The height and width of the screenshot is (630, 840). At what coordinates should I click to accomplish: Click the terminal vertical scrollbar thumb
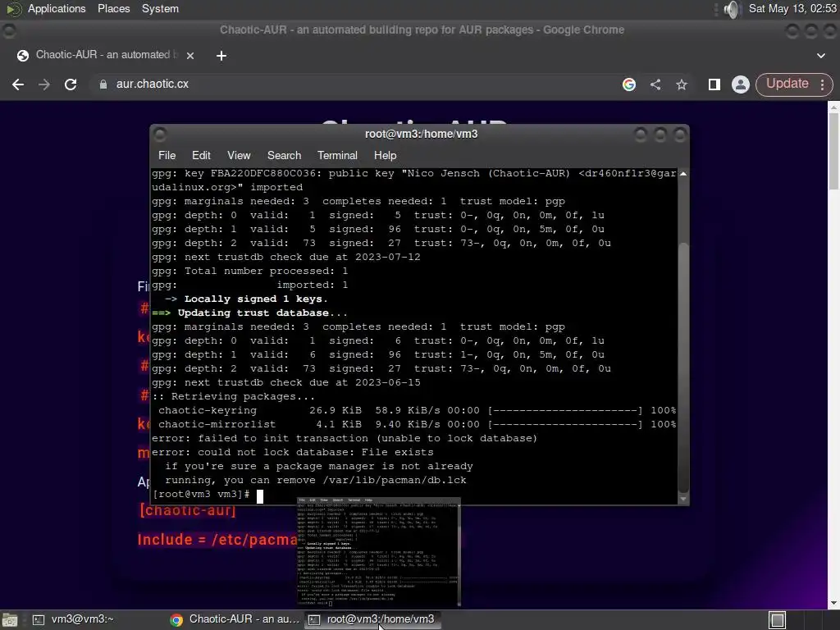[683, 367]
